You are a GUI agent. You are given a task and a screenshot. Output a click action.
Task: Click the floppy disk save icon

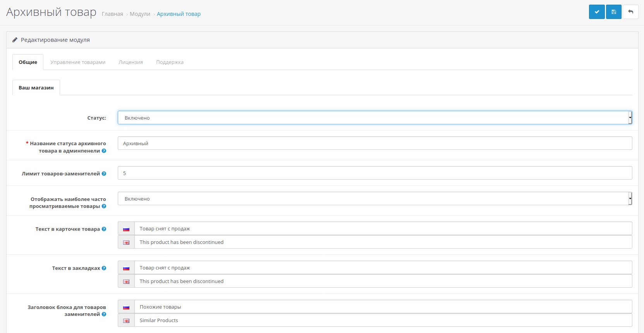[613, 12]
